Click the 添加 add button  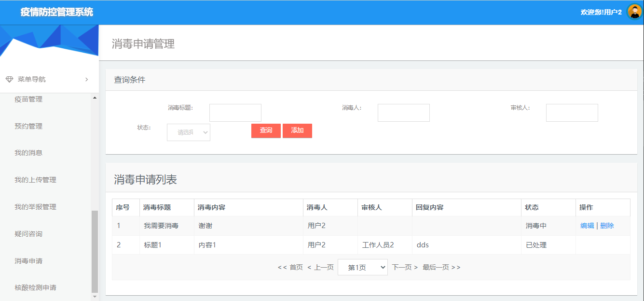pos(297,130)
